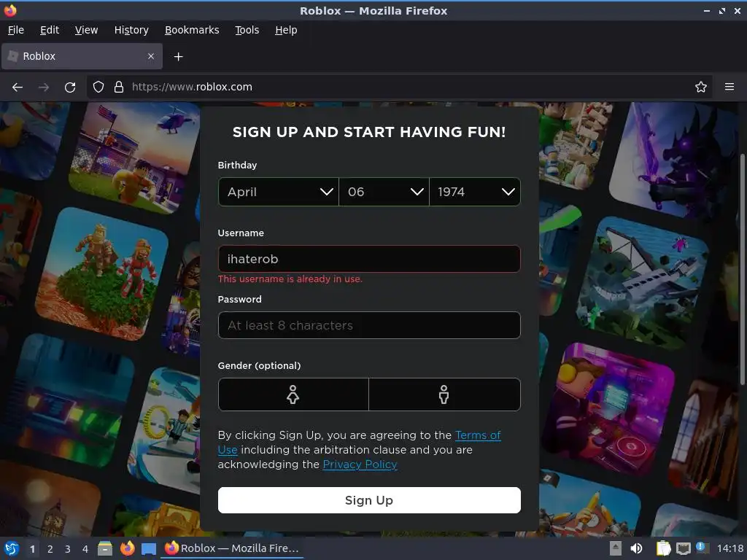
Task: Go back one page
Action: [x=18, y=87]
